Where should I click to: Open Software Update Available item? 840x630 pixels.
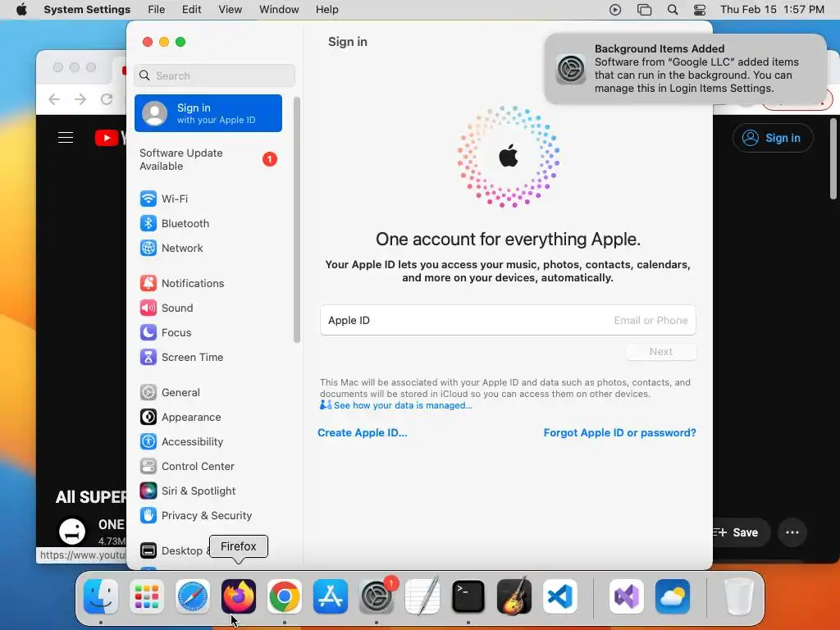(208, 159)
